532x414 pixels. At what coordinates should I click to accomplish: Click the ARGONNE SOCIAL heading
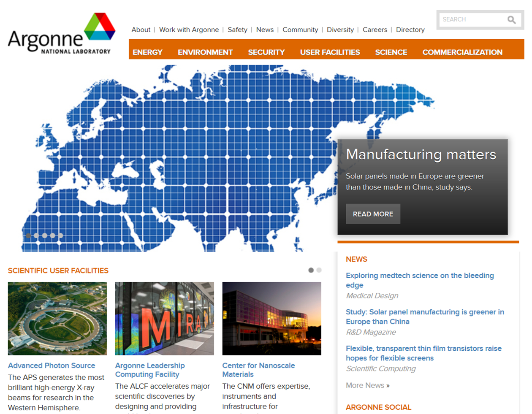click(378, 407)
